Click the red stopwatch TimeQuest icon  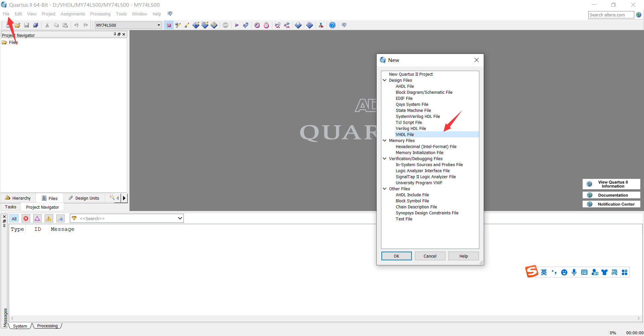pyautogui.click(x=266, y=25)
